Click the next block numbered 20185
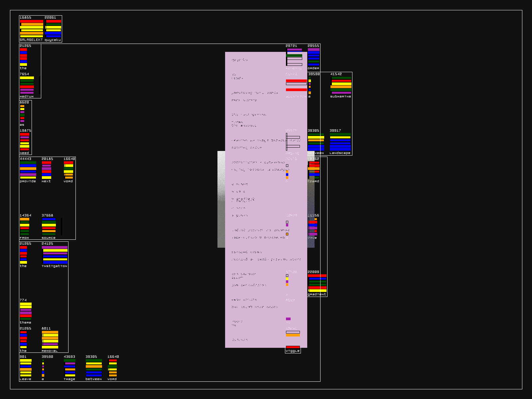 pyautogui.click(x=47, y=170)
